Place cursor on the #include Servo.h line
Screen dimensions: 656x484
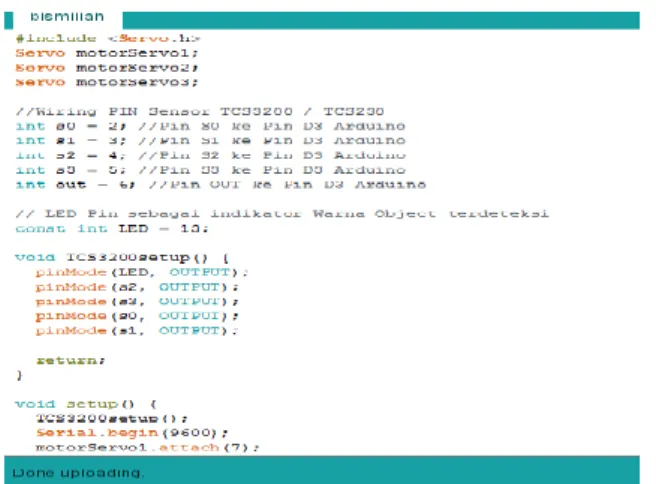108,38
